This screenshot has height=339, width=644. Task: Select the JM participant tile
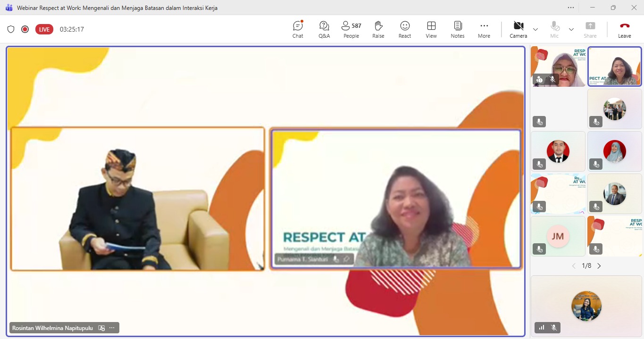tap(558, 236)
